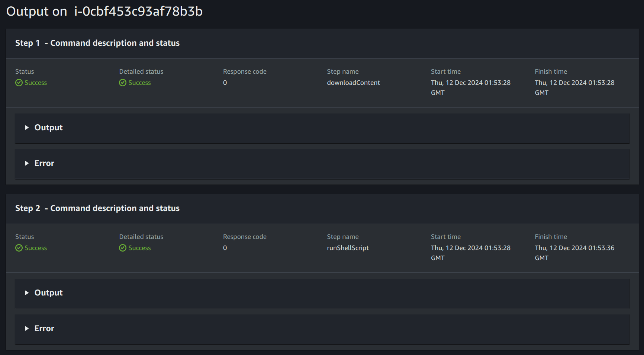This screenshot has width=644, height=355.
Task: Click the Step 2 response code value
Action: (x=225, y=248)
